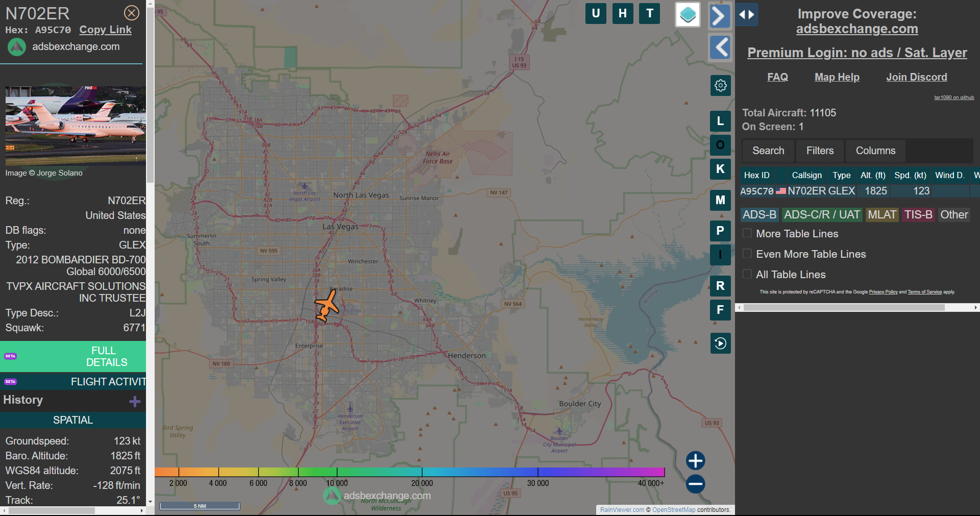Open the Terms of Service link
The image size is (980, 516).
(924, 292)
